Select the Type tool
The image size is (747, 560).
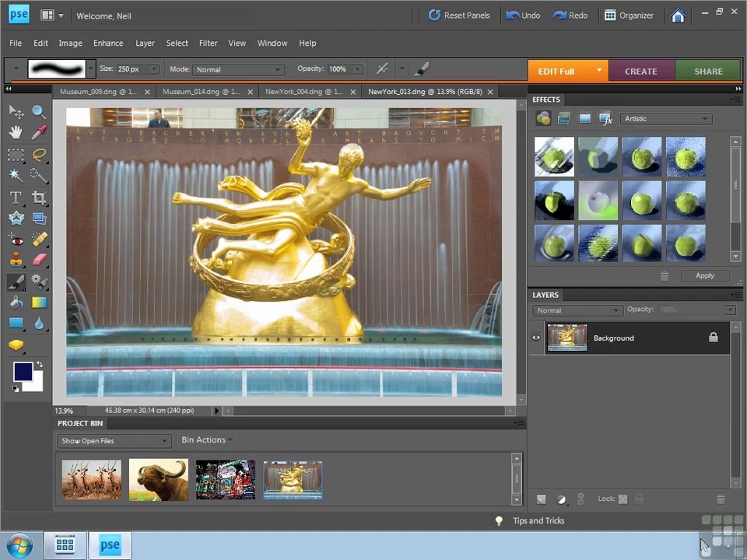[x=16, y=197]
